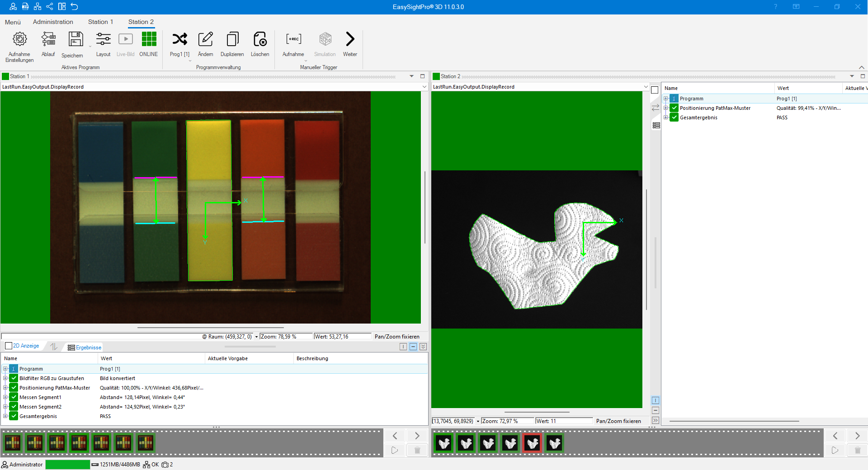Open the Layout settings icon

(x=103, y=39)
